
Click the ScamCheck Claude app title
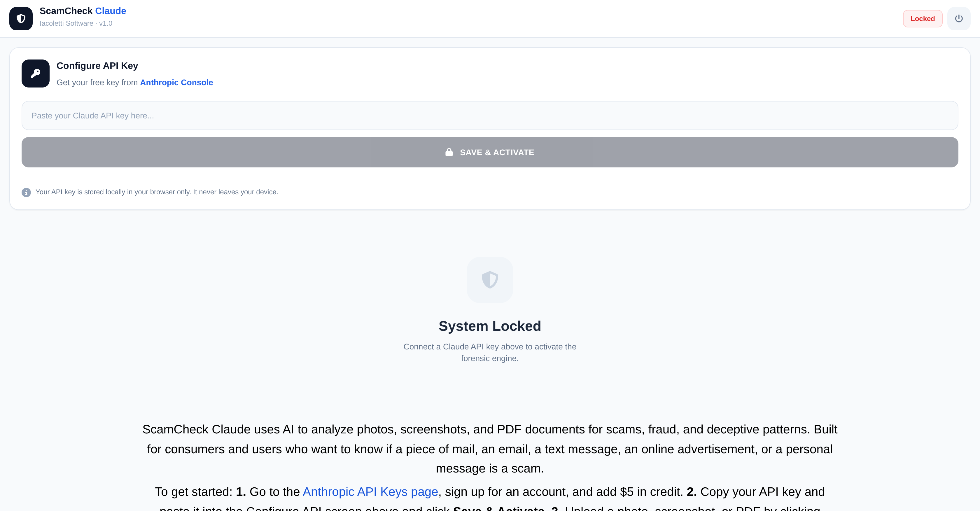coord(83,11)
